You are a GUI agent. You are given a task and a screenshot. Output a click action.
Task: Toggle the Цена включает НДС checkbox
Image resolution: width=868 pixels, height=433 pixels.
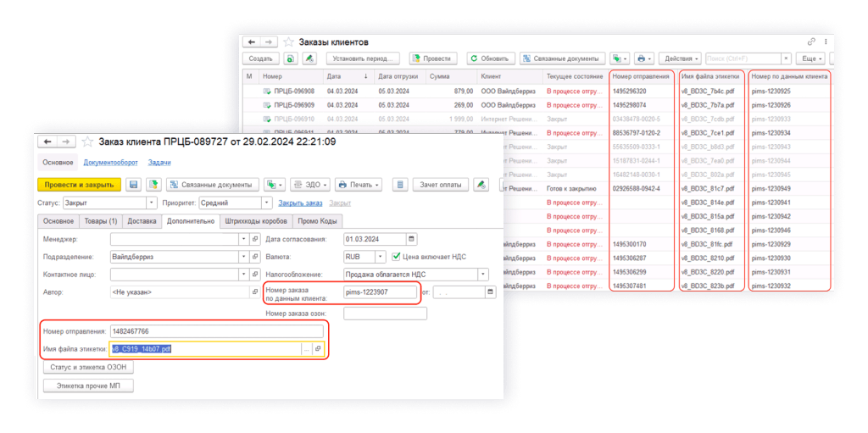pos(396,257)
